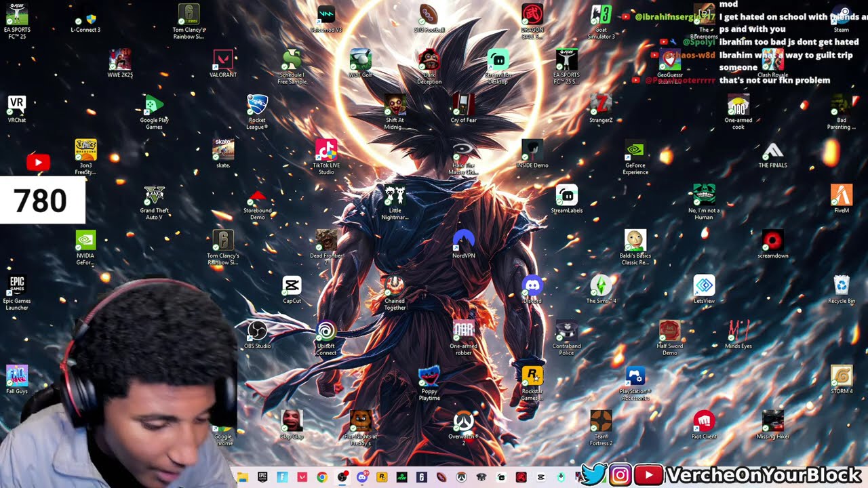Launch Rocket League from the desktop

257,112
